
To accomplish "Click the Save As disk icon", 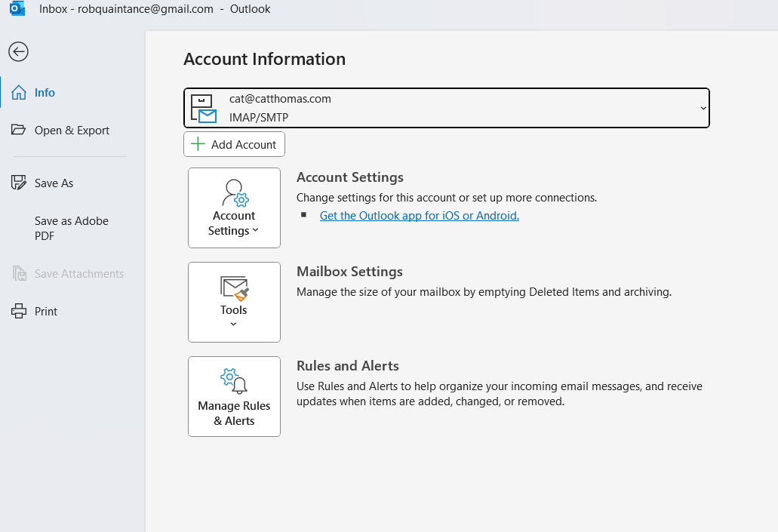I will 18,183.
